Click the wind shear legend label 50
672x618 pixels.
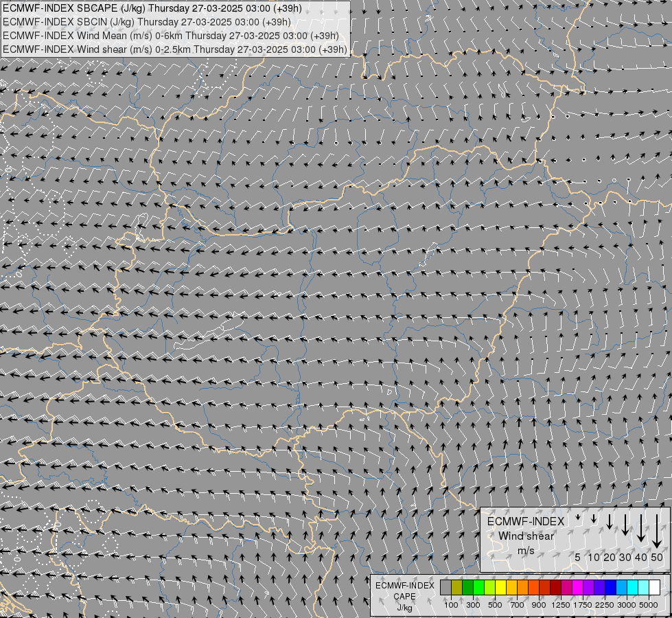click(657, 557)
